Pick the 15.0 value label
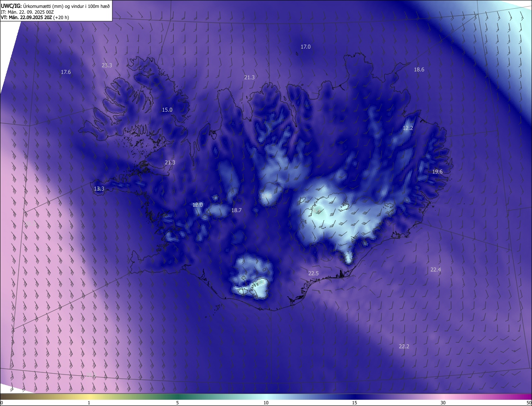532x406 pixels. tap(167, 110)
